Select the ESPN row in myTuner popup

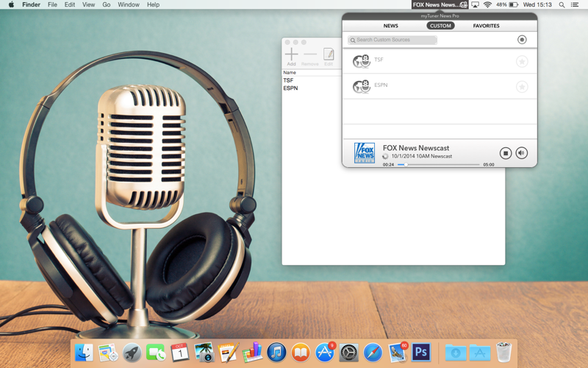click(x=440, y=87)
